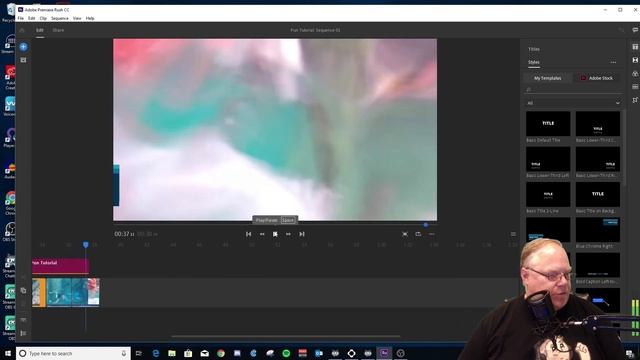Viewport: 640px width, 360px height.
Task: Open the Sequence menu
Action: point(60,18)
